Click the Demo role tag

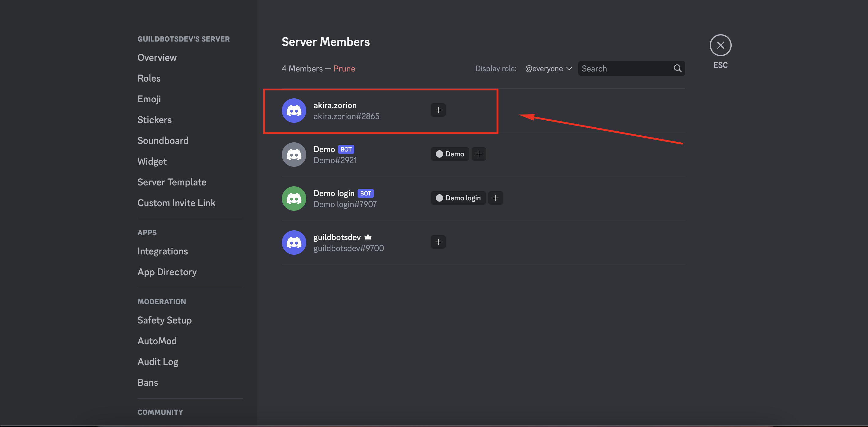[x=450, y=154]
